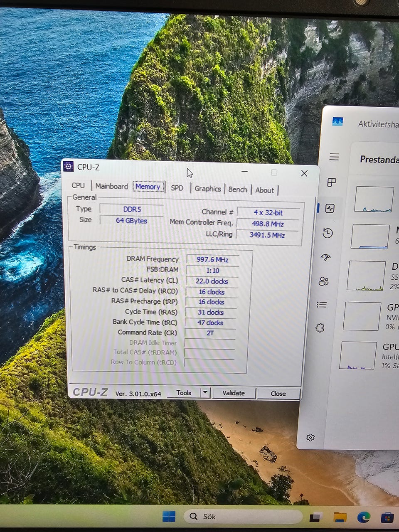Viewport: 399px width, 532px height.
Task: Switch to the Mainboard tab
Action: tap(112, 186)
